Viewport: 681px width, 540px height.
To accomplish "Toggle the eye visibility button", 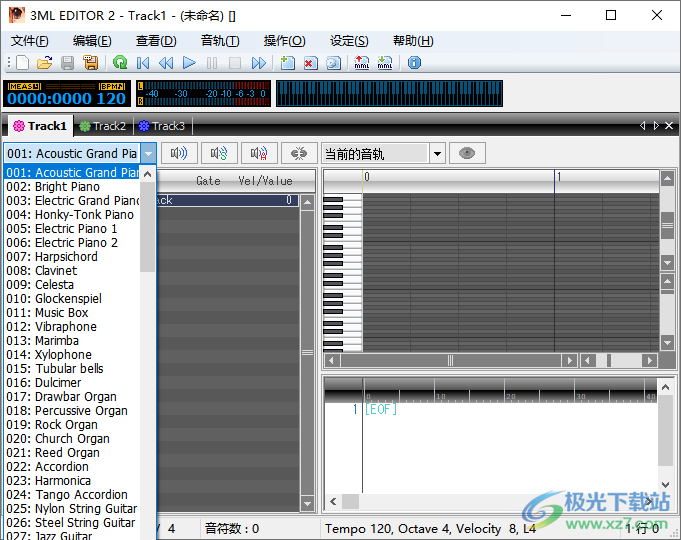I will pyautogui.click(x=467, y=153).
